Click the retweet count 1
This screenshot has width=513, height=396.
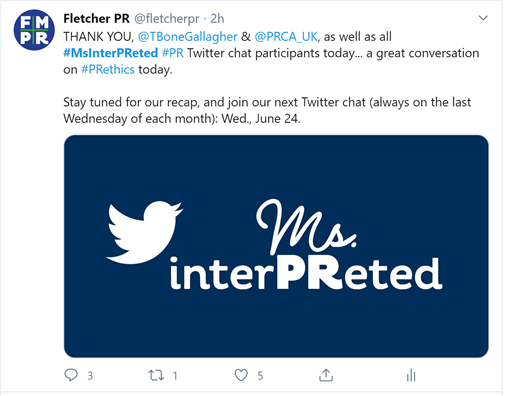(175, 376)
